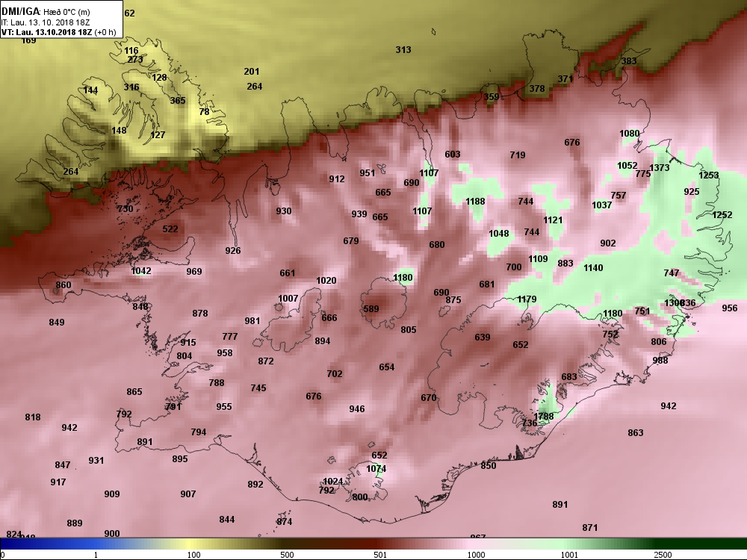Image resolution: width=747 pixels, height=560 pixels.
Task: Click the map value 383
Action: pyautogui.click(x=629, y=61)
